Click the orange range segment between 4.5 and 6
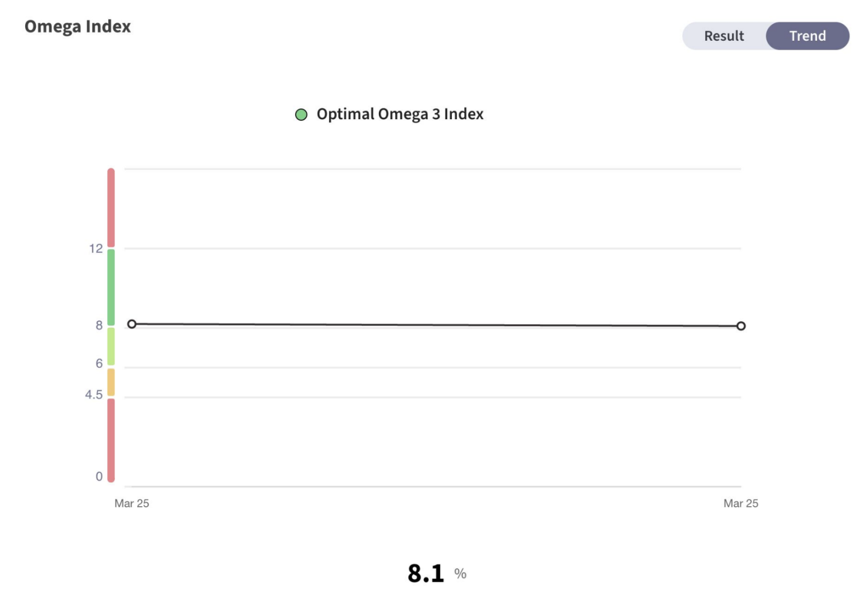The image size is (868, 599). coord(111,382)
